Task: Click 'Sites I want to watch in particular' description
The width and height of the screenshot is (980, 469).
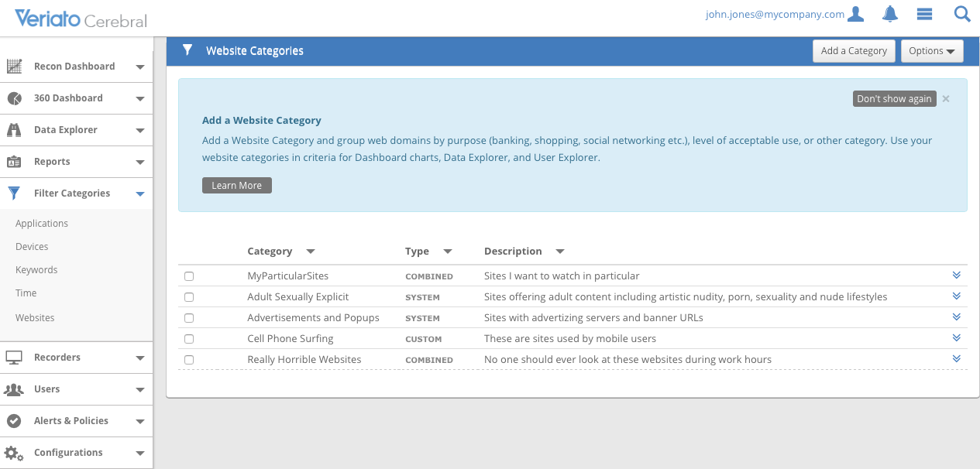Action: (562, 276)
